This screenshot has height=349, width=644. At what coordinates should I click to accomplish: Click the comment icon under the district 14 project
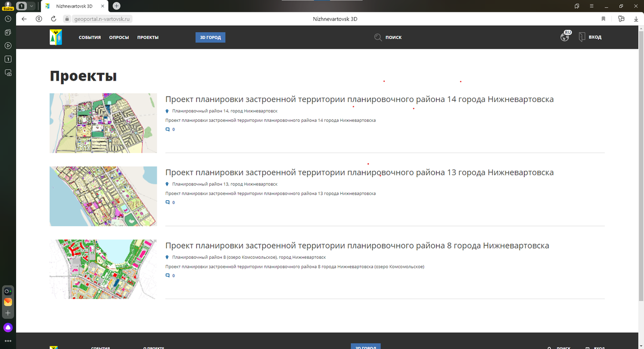(x=167, y=129)
